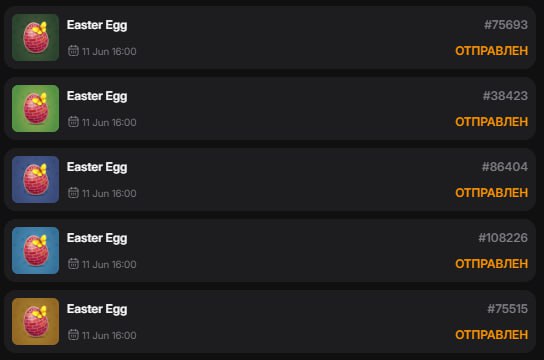
Task: Click calendar icon in gift #38423 row
Action: tap(73, 122)
